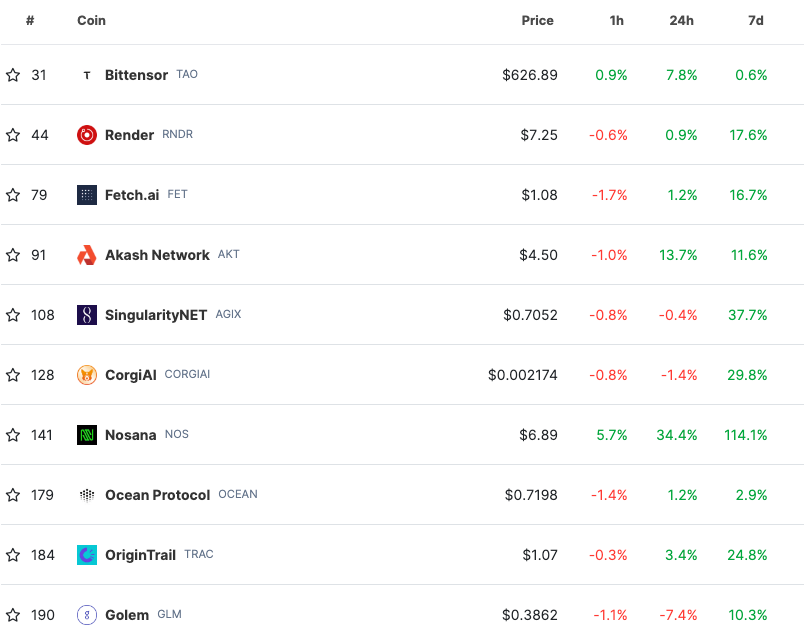Toggle favorite star for Bittensor

point(13,75)
